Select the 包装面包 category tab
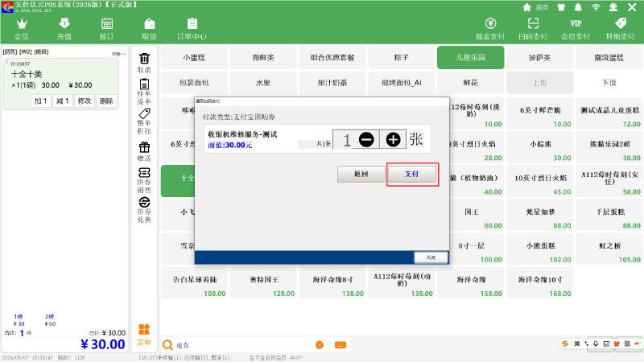 pyautogui.click(x=194, y=83)
